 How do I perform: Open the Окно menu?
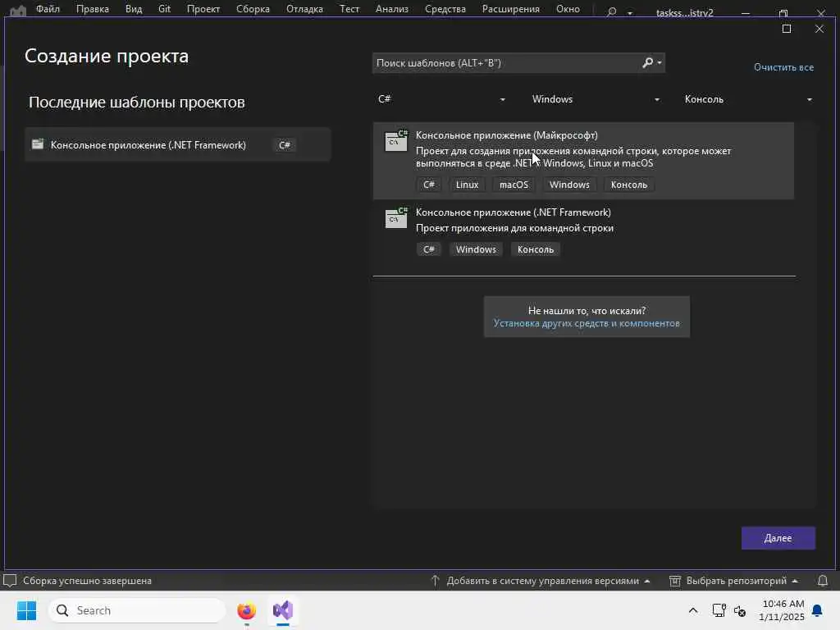[x=568, y=9]
